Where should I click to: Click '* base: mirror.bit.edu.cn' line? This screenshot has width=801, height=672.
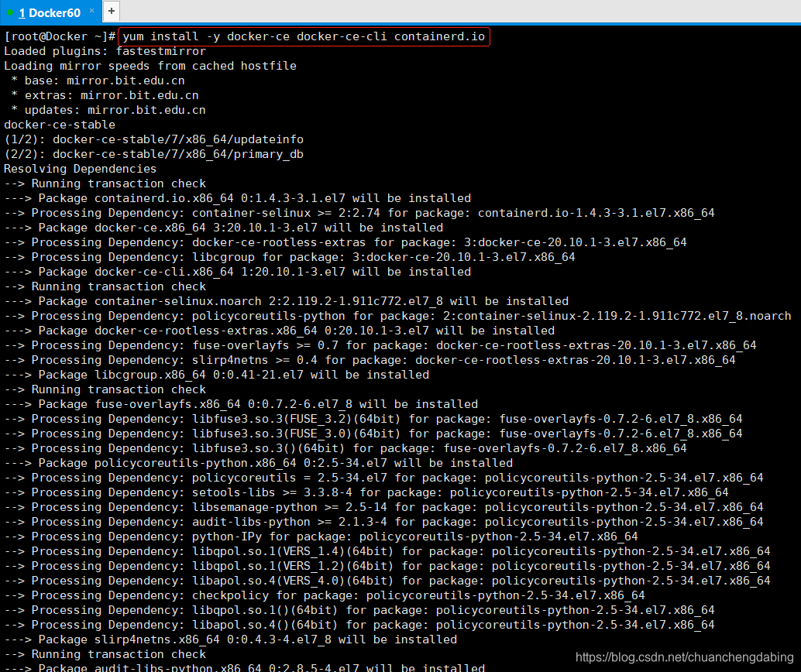pyautogui.click(x=98, y=81)
